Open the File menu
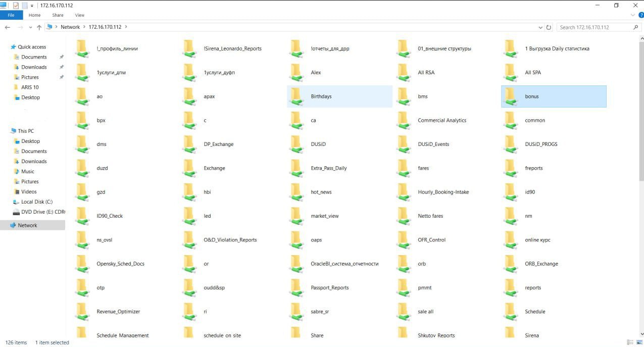Screen dimensions: 644x347 tap(11, 15)
